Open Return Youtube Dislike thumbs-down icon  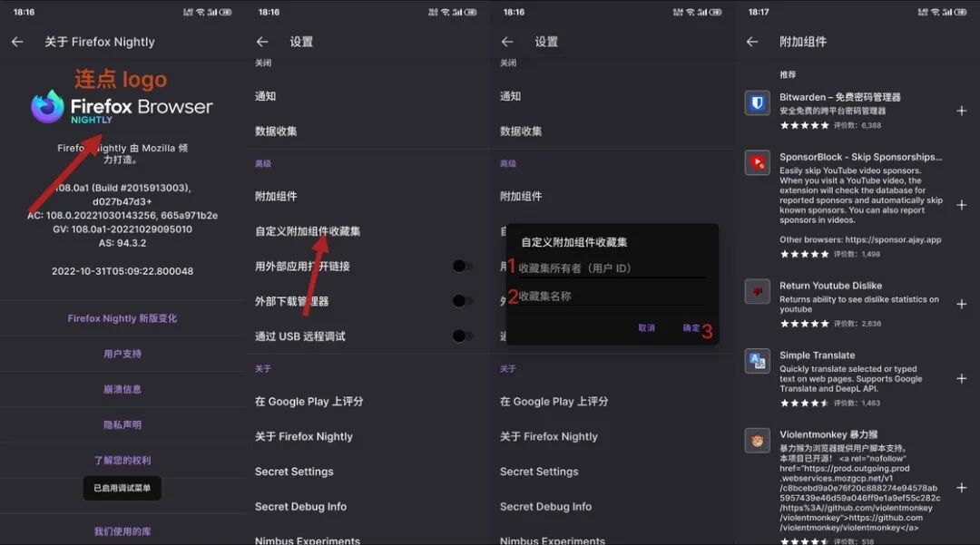click(757, 291)
